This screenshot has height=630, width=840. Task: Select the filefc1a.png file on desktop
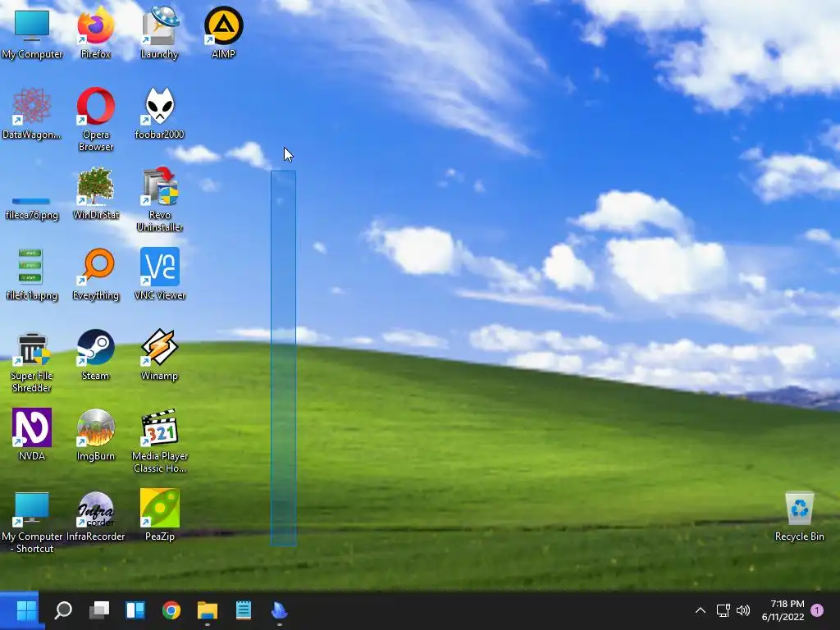(x=32, y=274)
